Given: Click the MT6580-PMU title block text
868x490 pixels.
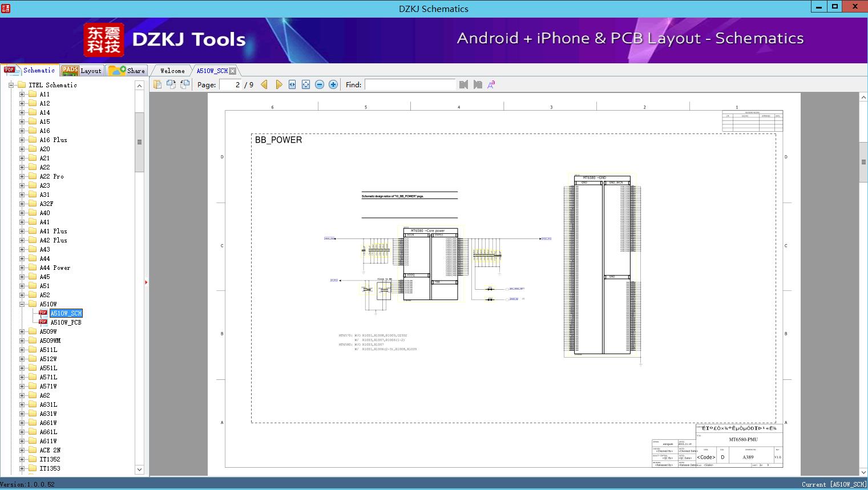Looking at the screenshot, I should click(743, 440).
